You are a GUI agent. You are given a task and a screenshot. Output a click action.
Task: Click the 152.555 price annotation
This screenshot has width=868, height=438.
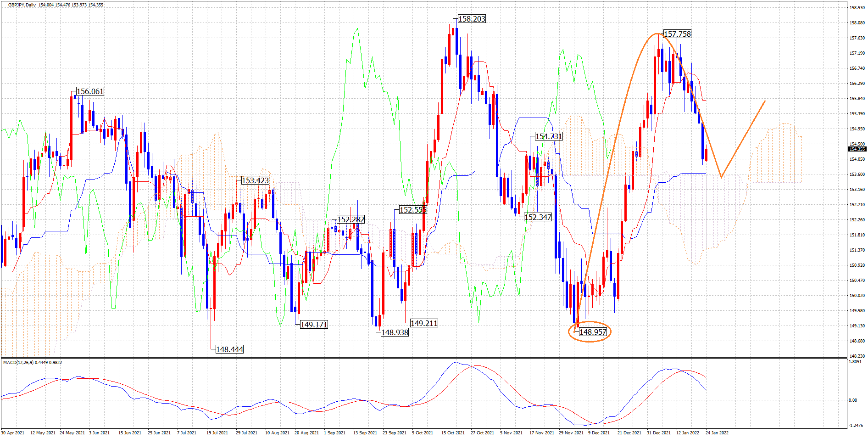(413, 210)
